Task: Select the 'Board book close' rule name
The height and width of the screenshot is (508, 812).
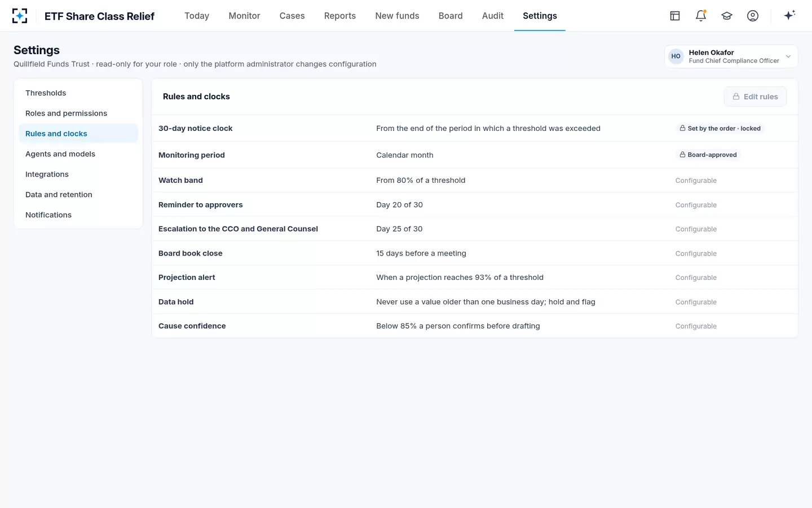Action: pyautogui.click(x=190, y=253)
